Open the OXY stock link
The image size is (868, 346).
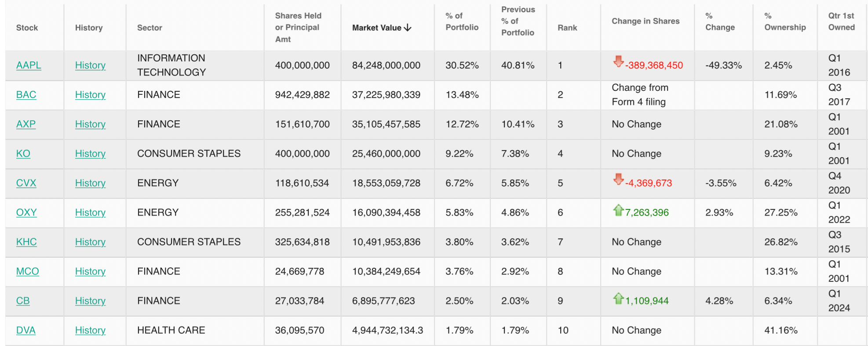pos(26,213)
